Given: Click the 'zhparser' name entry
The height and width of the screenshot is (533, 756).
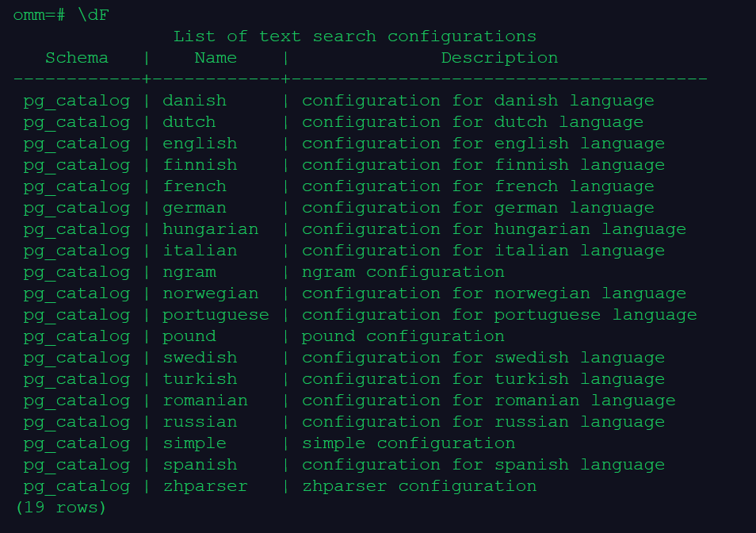Looking at the screenshot, I should coord(205,486).
